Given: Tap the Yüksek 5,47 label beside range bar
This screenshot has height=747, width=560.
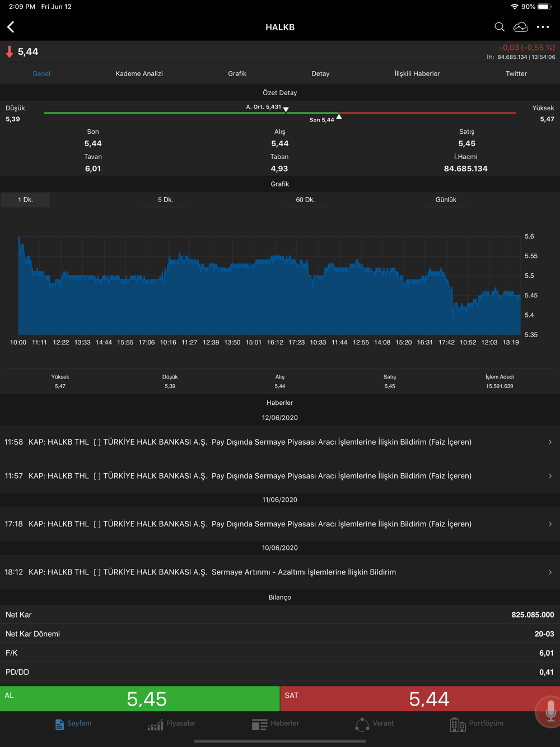Looking at the screenshot, I should point(543,114).
